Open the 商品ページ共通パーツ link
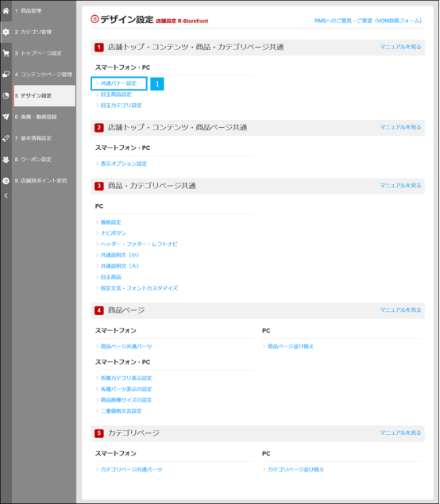This screenshot has width=440, height=504. tap(126, 346)
